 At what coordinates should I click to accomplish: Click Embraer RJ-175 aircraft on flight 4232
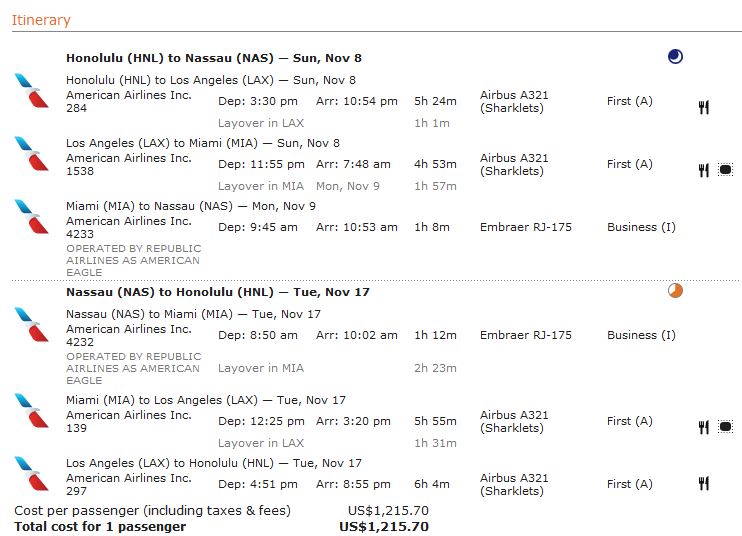point(526,335)
